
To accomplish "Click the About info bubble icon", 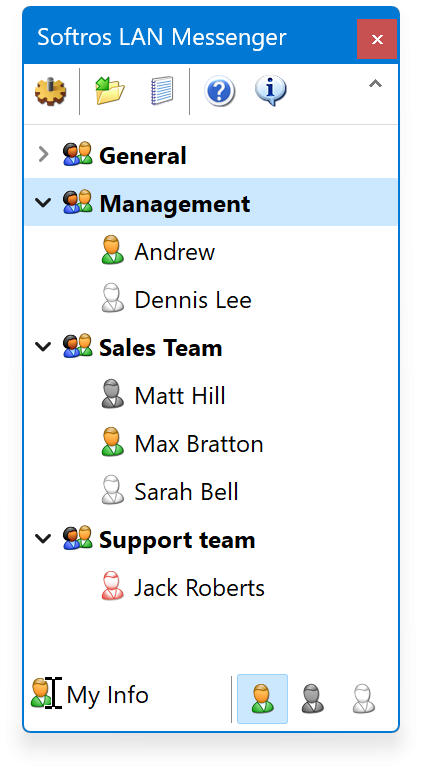I will coord(271,91).
